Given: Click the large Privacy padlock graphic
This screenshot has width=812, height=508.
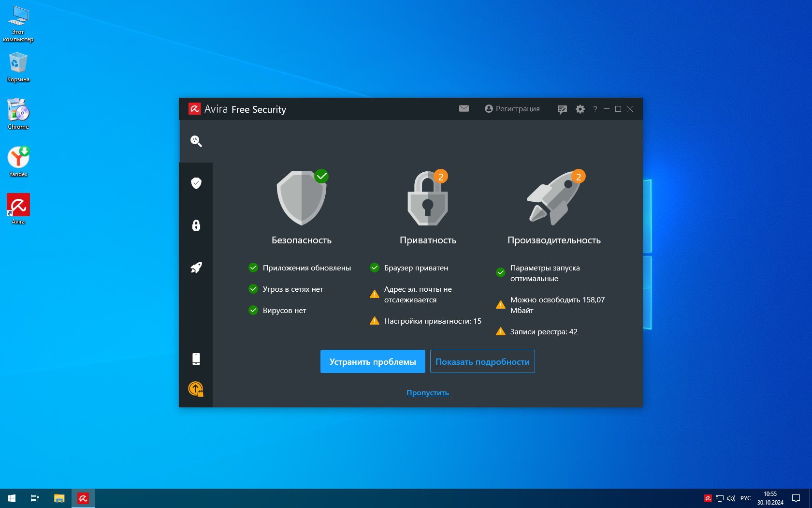Looking at the screenshot, I should tap(428, 198).
